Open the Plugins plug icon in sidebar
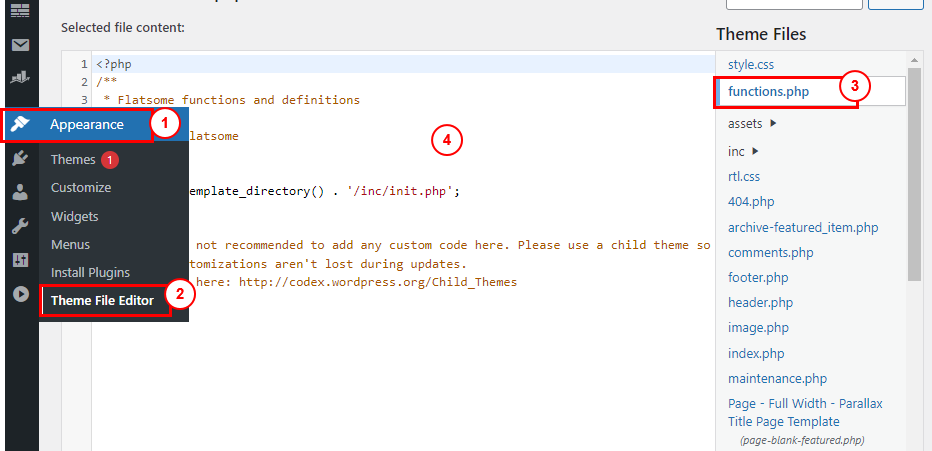The image size is (932, 451). (21, 159)
